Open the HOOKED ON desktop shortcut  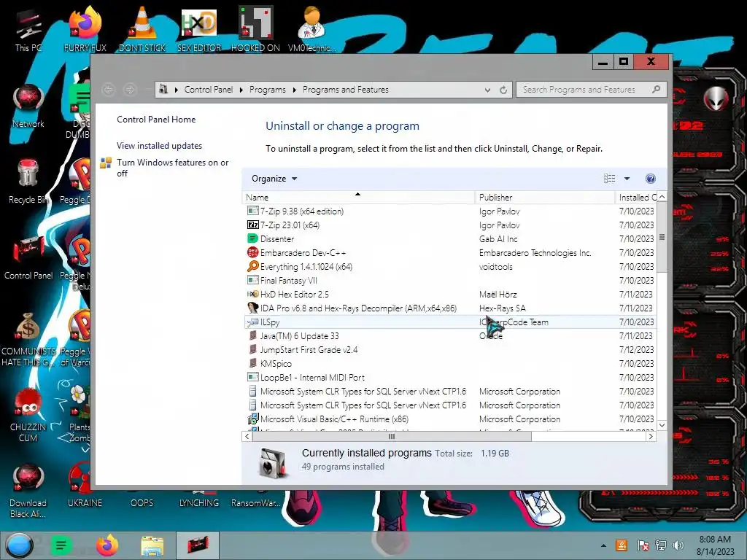pos(255,29)
